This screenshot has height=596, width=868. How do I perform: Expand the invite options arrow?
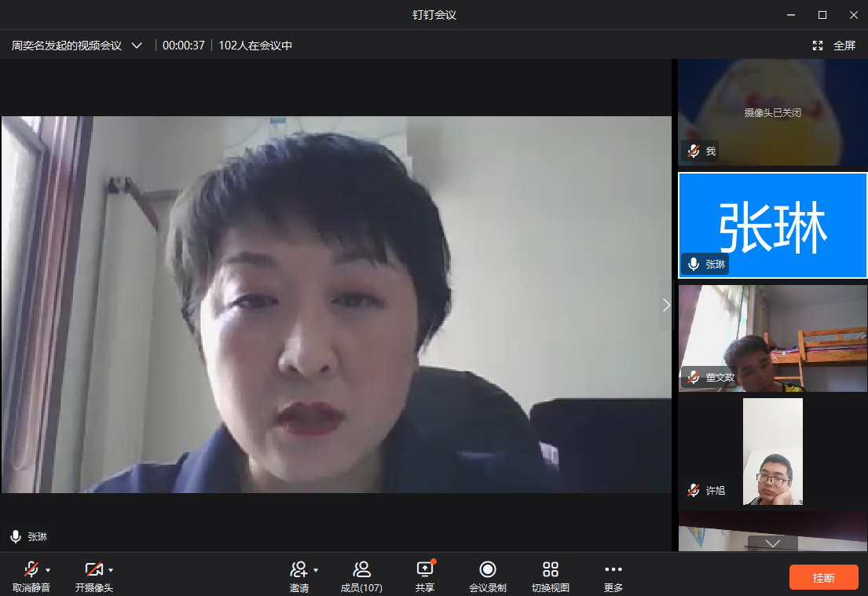click(x=316, y=570)
